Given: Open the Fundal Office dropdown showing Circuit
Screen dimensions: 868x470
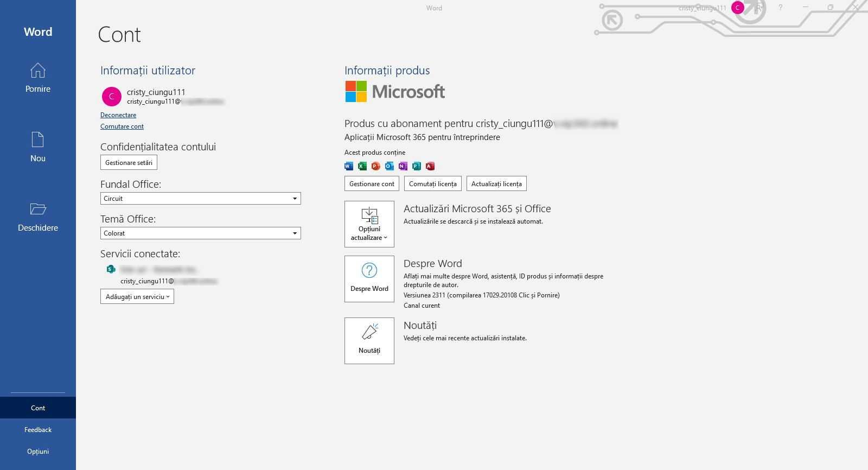Looking at the screenshot, I should (x=201, y=199).
